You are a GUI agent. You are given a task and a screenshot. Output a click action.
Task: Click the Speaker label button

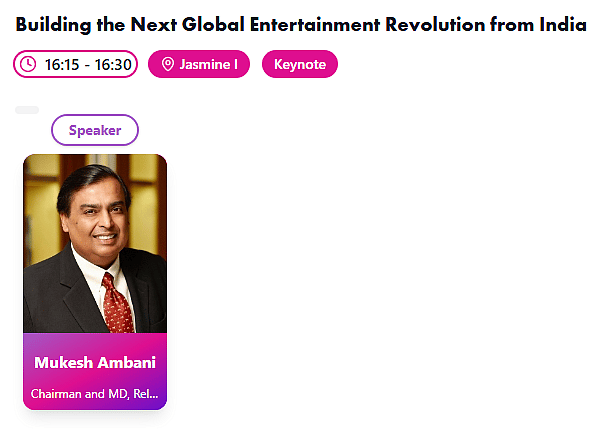95,130
